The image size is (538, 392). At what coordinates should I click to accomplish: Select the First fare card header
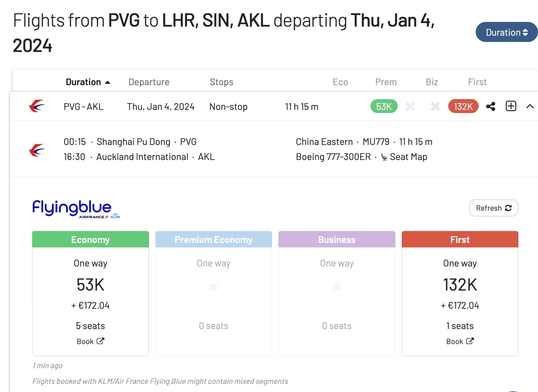point(460,240)
